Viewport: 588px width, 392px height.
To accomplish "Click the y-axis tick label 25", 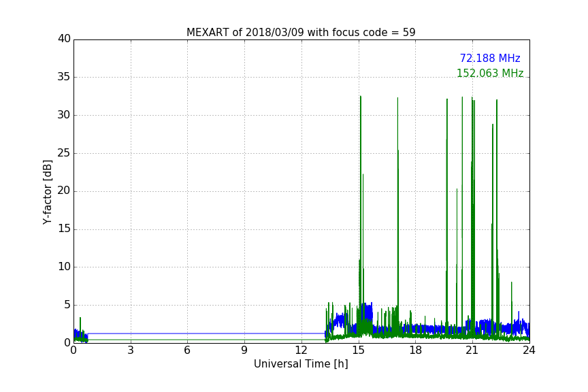I will pos(64,152).
